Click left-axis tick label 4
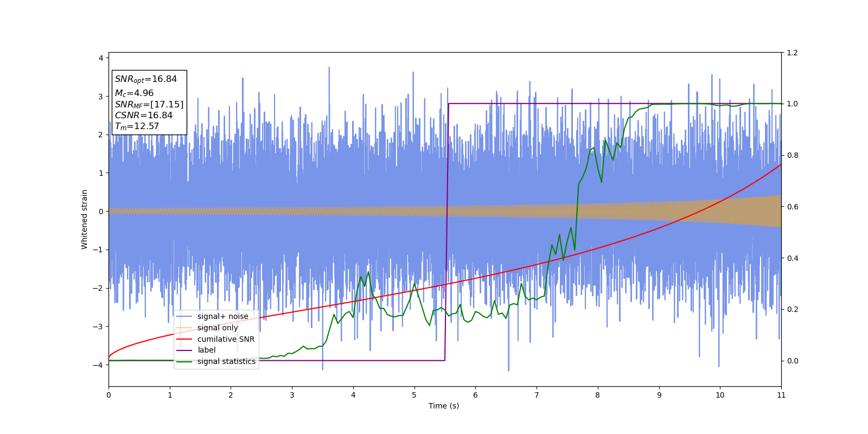 (101, 58)
